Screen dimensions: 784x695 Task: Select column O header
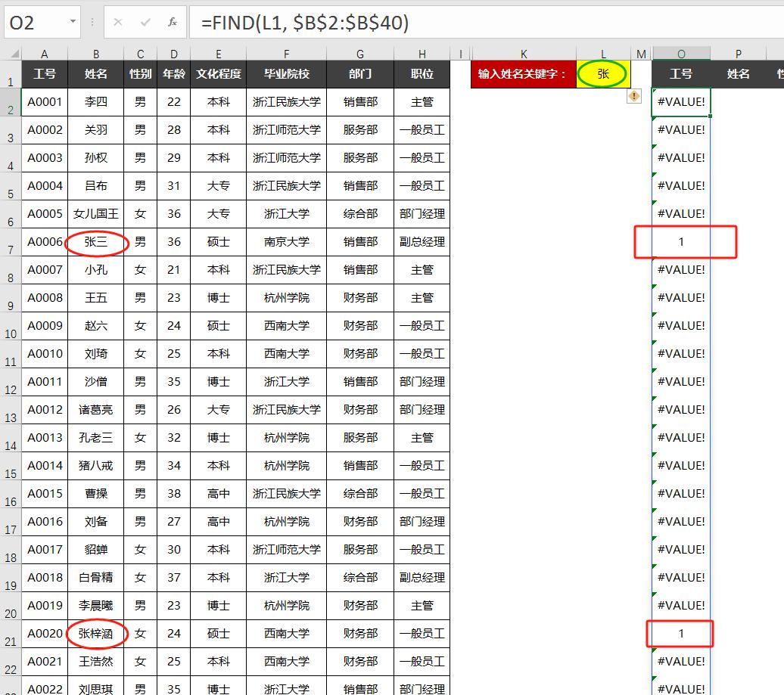[681, 54]
